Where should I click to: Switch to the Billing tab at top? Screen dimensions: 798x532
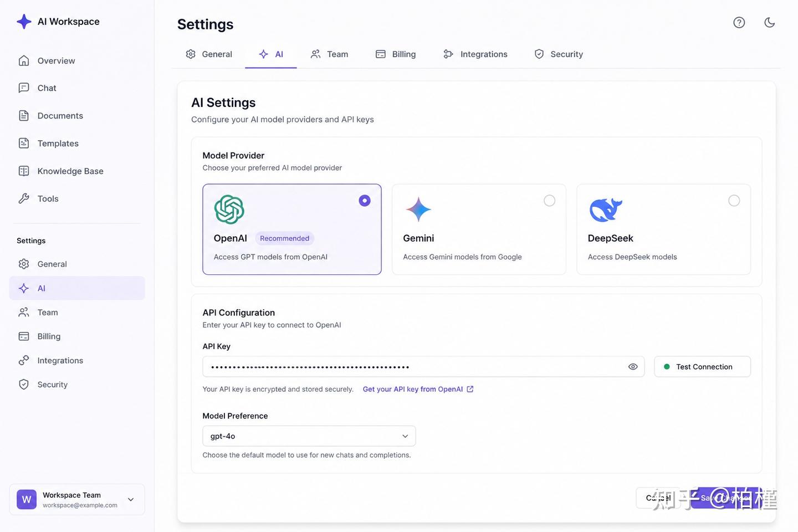coord(396,54)
